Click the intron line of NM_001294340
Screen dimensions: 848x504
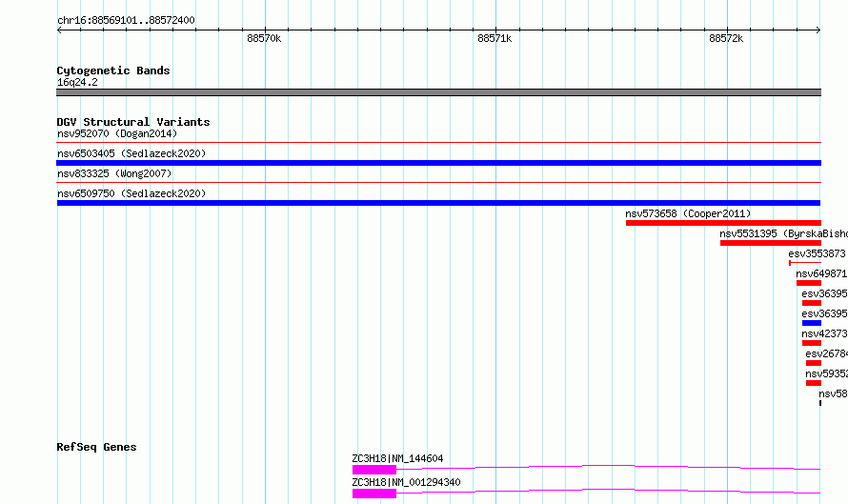609,490
